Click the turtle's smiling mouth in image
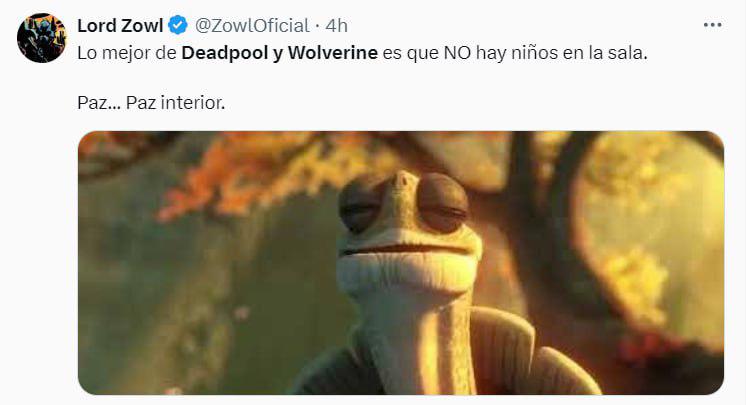The width and height of the screenshot is (746, 405). [408, 249]
